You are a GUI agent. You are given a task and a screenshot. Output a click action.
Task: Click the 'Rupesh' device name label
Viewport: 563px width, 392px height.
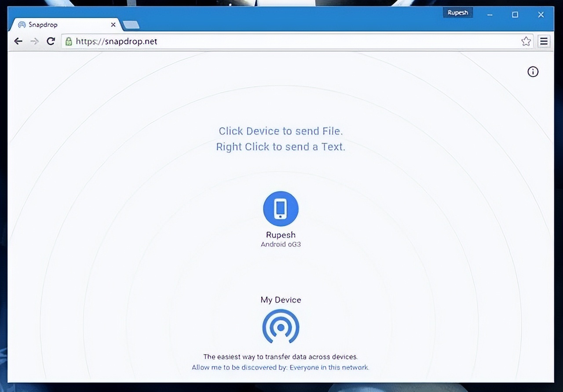[x=281, y=235]
